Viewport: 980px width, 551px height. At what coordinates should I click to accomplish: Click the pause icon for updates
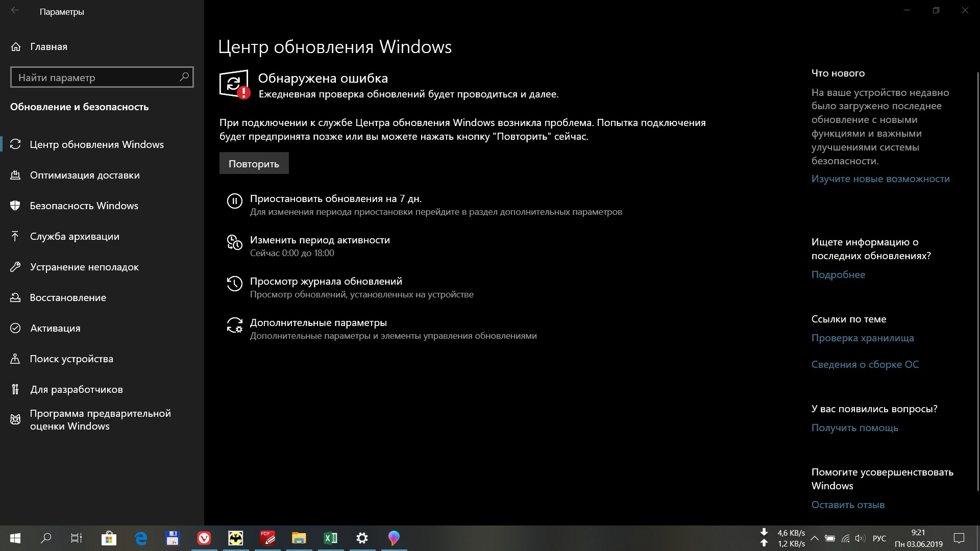234,201
